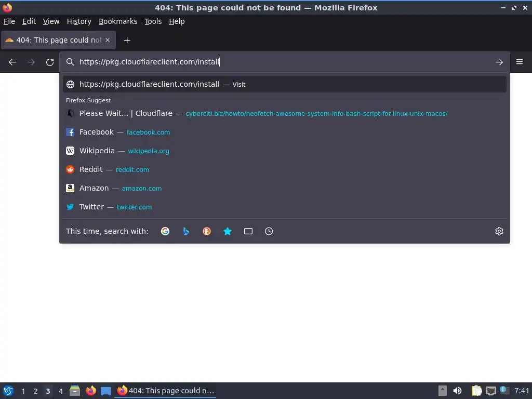Launch Firefox from taskbar quick launch

coord(90,391)
